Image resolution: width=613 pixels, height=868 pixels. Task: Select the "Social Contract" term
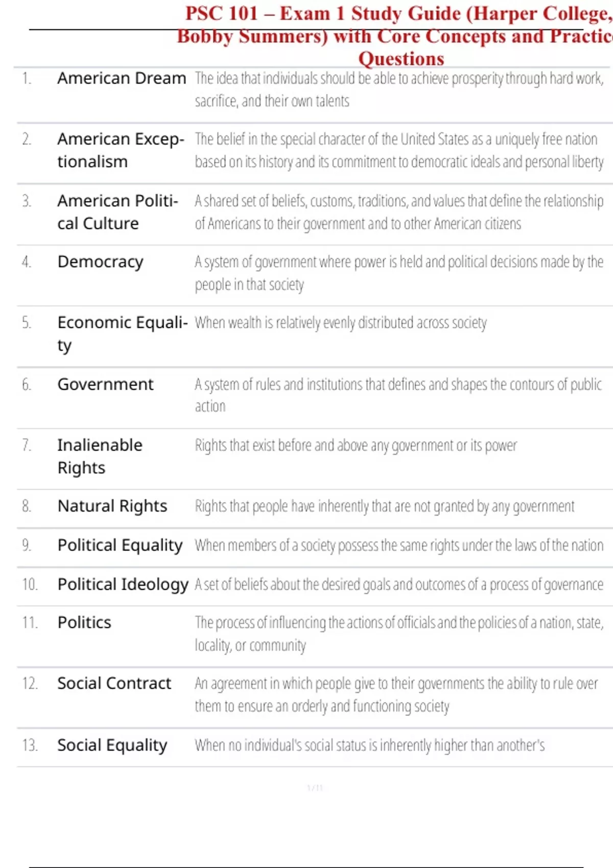pyautogui.click(x=114, y=684)
